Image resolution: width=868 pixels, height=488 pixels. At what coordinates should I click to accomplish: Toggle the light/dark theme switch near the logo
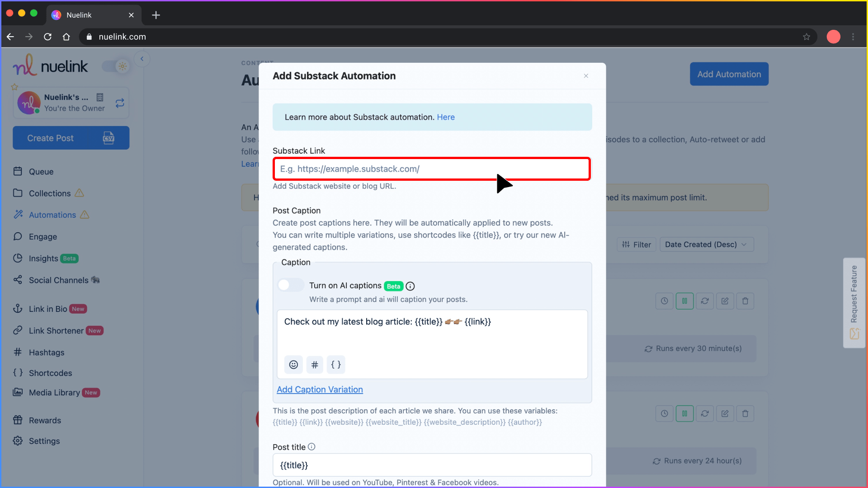116,66
